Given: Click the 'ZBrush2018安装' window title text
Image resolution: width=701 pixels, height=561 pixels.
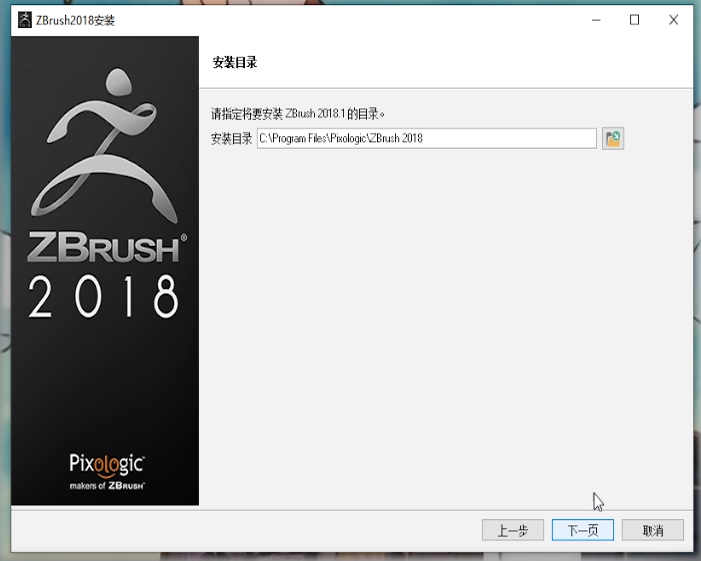Looking at the screenshot, I should (75, 21).
